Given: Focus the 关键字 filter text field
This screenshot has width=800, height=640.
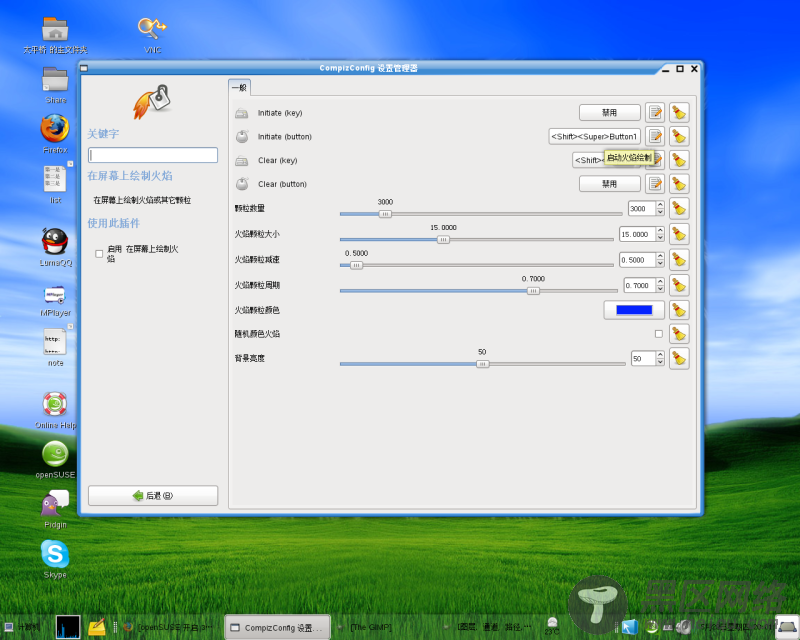Looking at the screenshot, I should point(153,155).
